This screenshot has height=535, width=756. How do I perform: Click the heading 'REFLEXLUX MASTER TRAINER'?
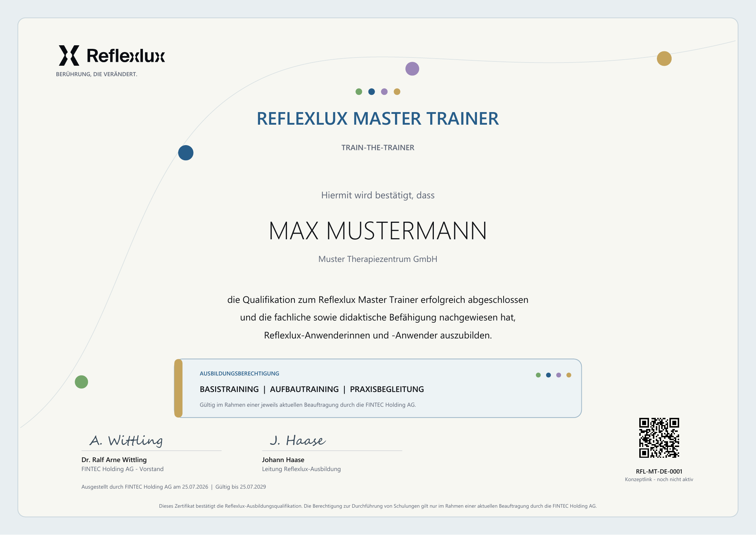click(x=378, y=119)
